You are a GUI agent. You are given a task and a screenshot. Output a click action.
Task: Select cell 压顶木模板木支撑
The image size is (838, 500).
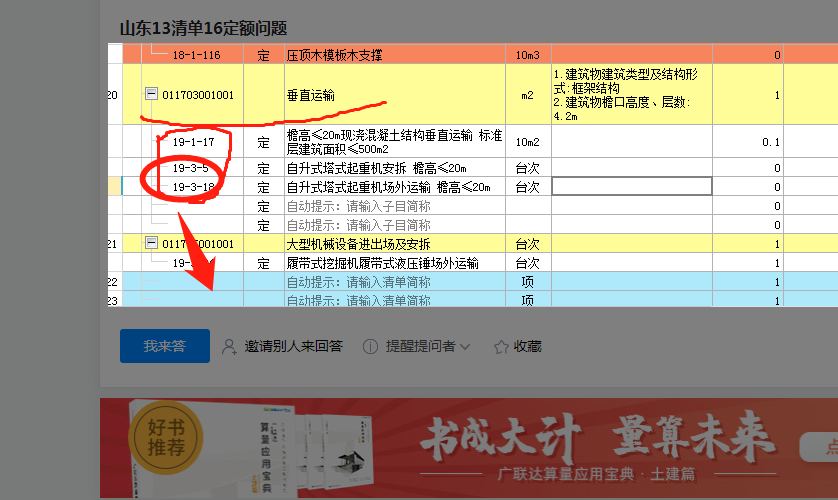(x=395, y=54)
